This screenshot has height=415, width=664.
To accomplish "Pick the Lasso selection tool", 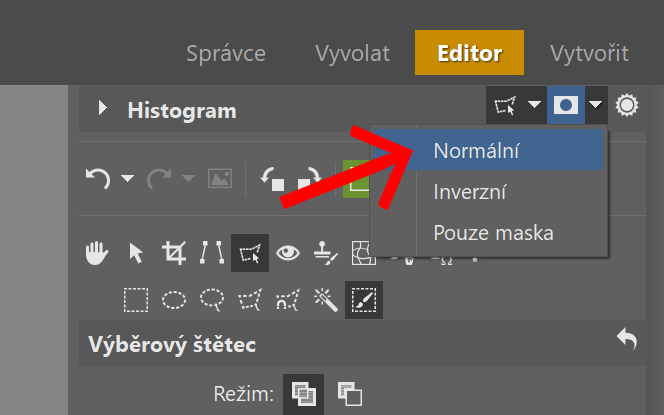I will [212, 300].
